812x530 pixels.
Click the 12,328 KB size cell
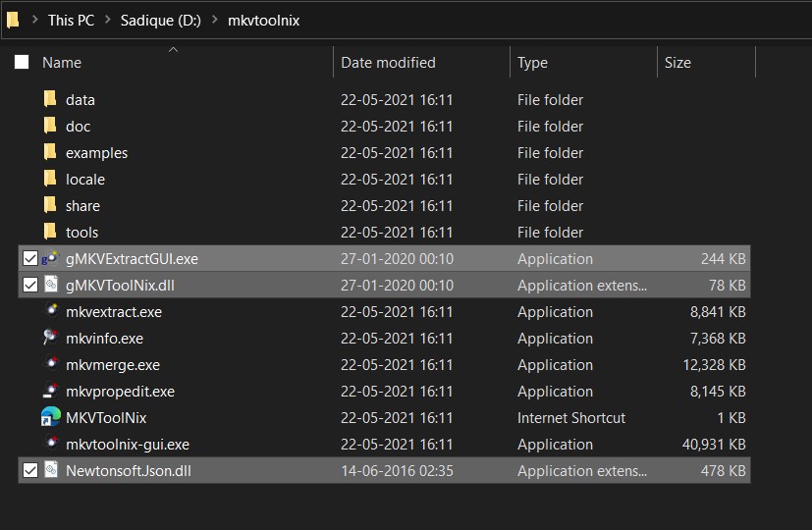[x=714, y=365]
